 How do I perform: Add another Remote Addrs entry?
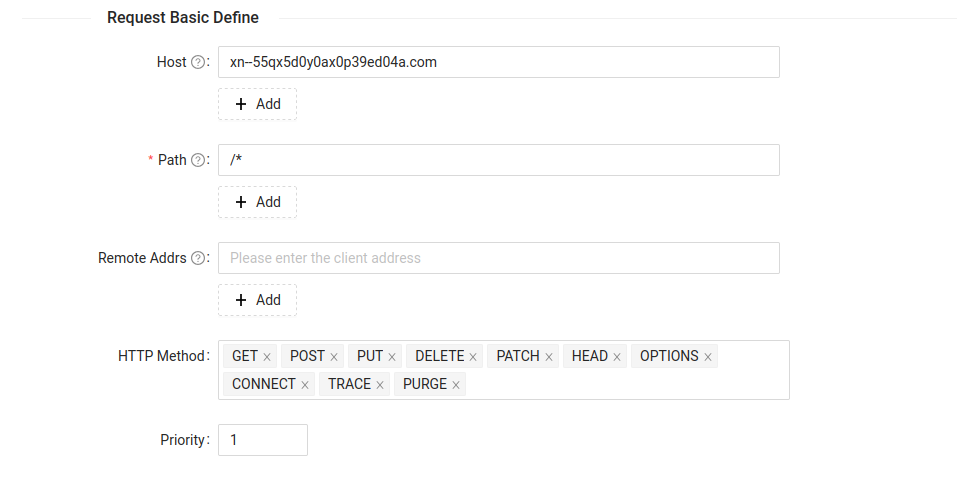pos(258,300)
